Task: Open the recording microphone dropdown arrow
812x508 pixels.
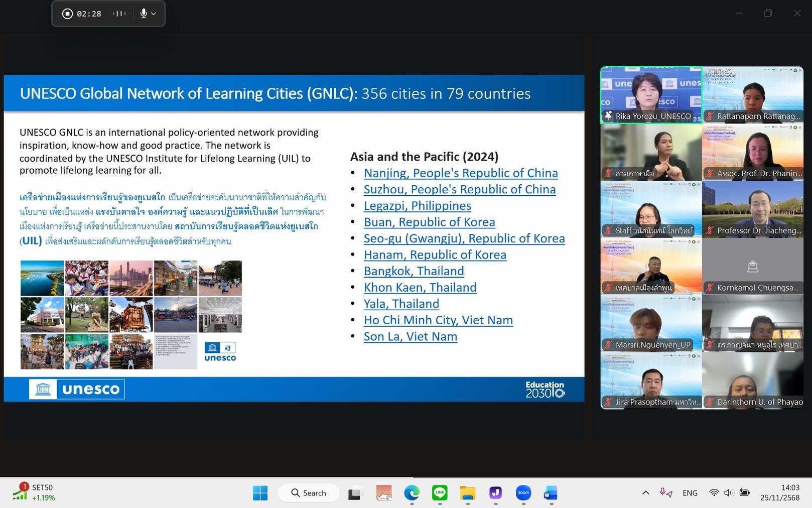Action: [154, 14]
